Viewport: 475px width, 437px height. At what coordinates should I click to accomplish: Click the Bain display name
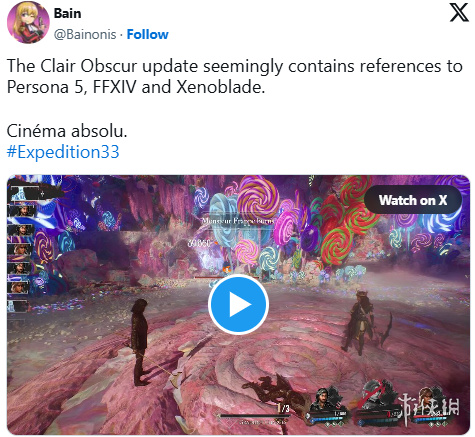(x=67, y=13)
